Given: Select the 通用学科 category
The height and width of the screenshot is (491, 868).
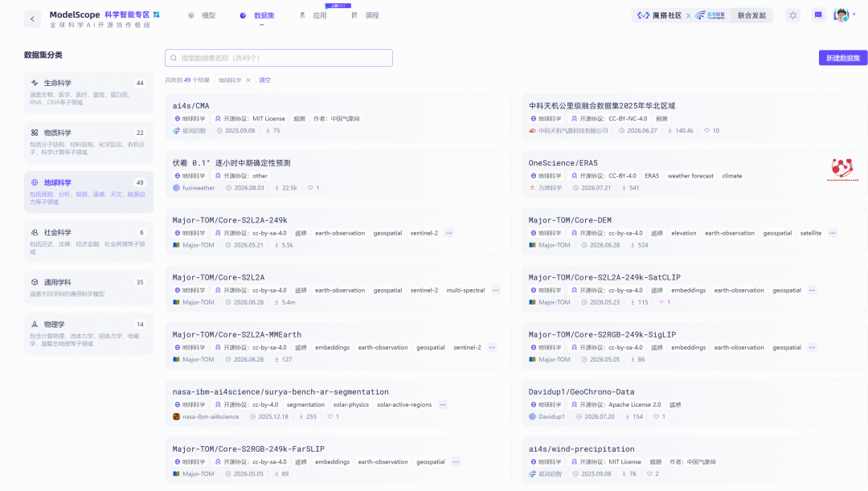Looking at the screenshot, I should point(88,288).
